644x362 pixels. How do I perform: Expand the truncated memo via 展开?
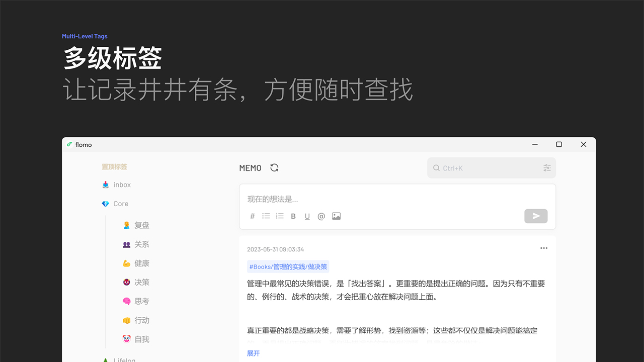(x=253, y=353)
